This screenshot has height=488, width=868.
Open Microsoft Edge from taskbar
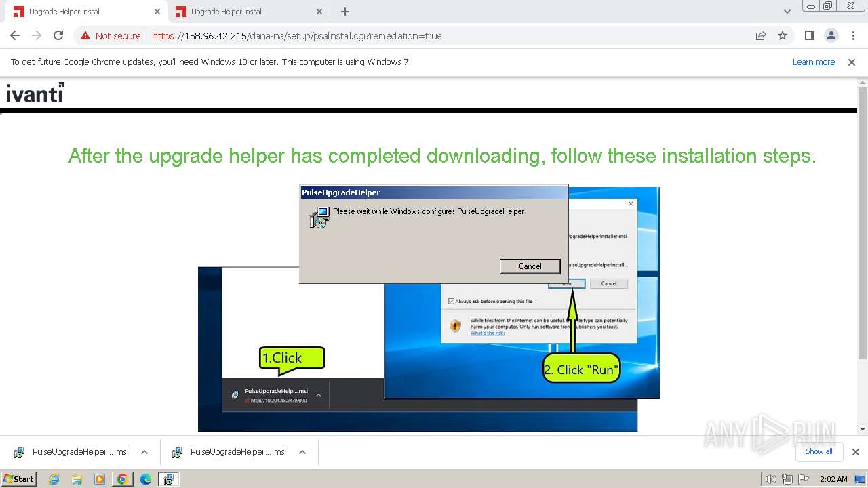146,479
